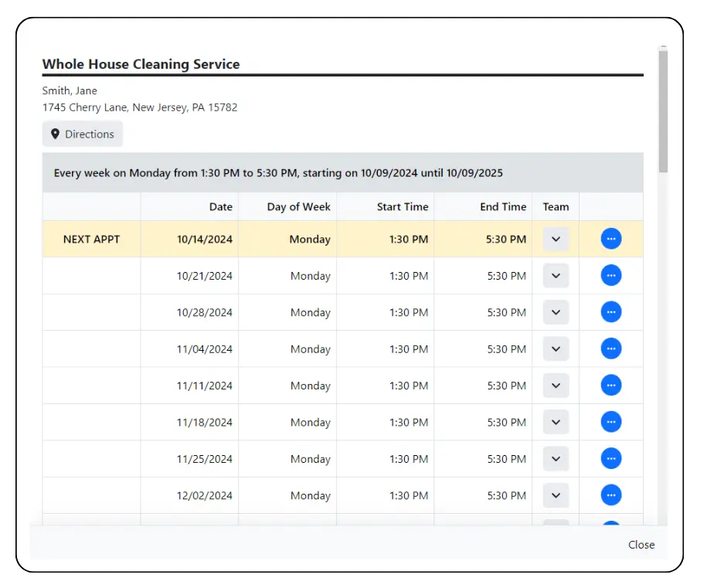The width and height of the screenshot is (707, 588).
Task: Expand the Team dropdown for the NEXT APPT row
Action: pos(555,239)
